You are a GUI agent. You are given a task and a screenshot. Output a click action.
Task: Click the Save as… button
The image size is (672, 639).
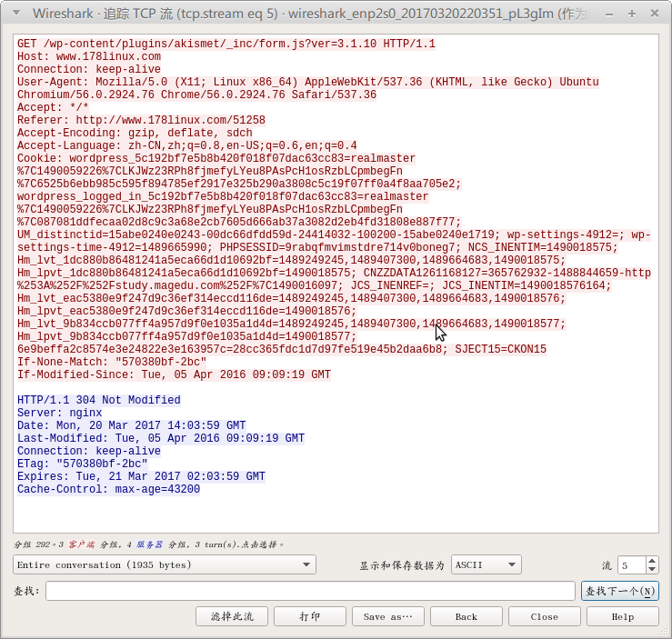[388, 616]
